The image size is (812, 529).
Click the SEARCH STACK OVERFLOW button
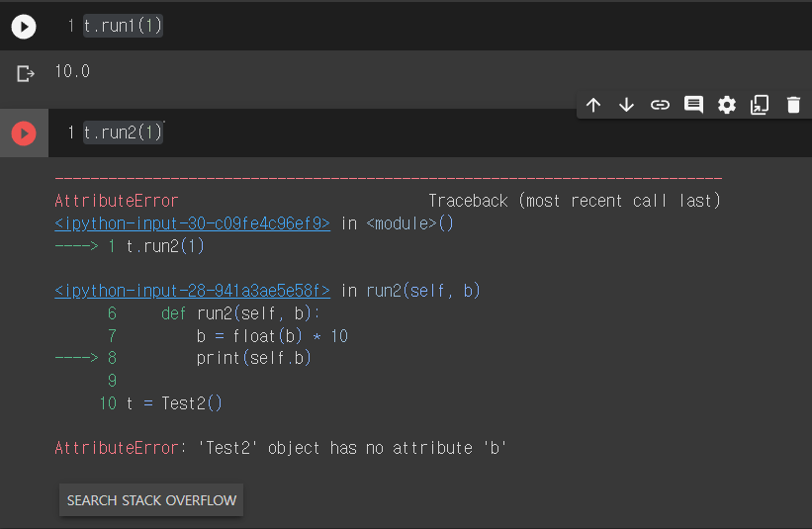(151, 500)
